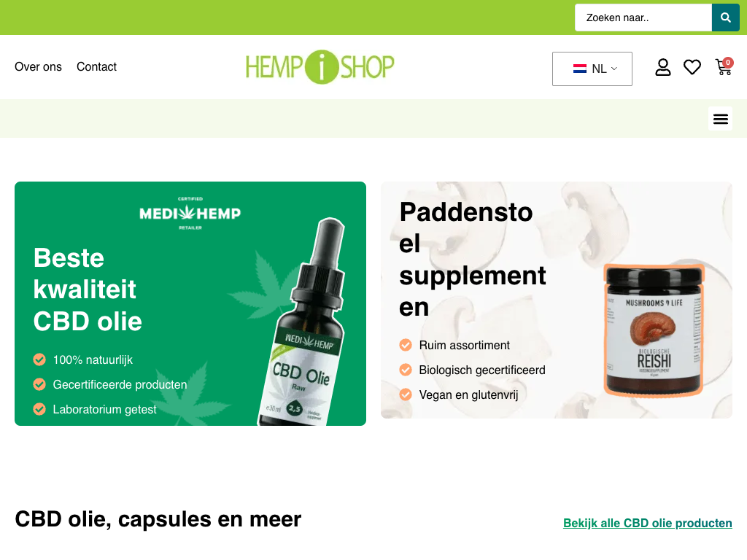Click the MediHemp certified retailer logo
This screenshot has width=747, height=560.
190,213
